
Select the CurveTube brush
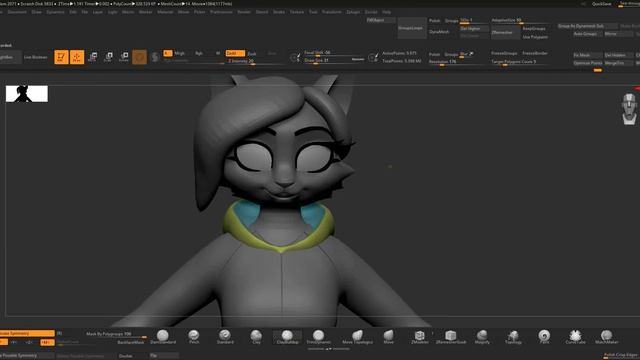575,337
